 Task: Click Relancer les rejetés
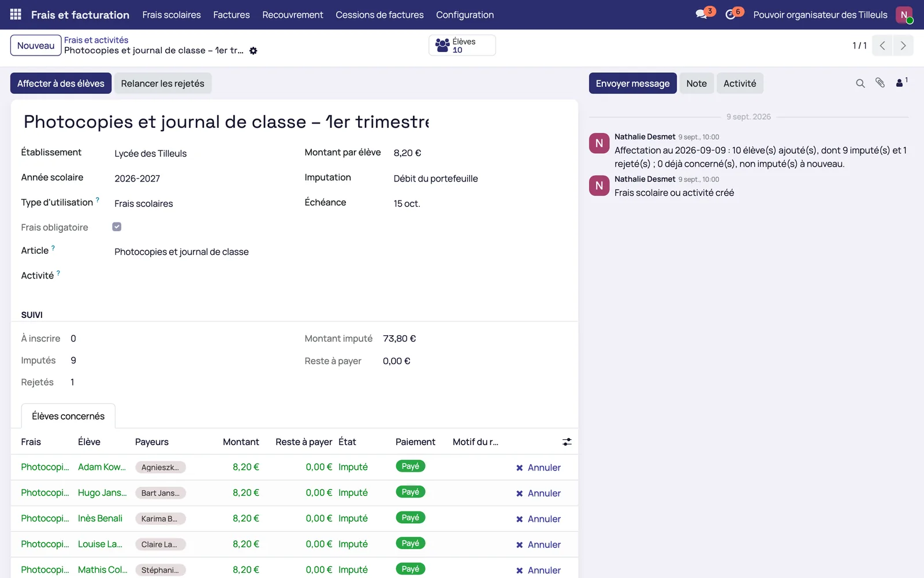point(163,83)
